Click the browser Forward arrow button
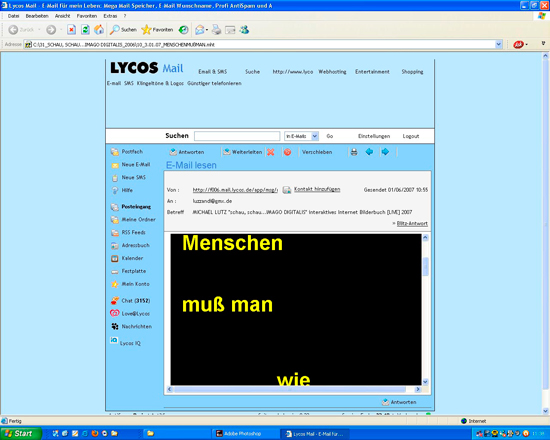Screen dimensions: 550x440 coord(51,30)
